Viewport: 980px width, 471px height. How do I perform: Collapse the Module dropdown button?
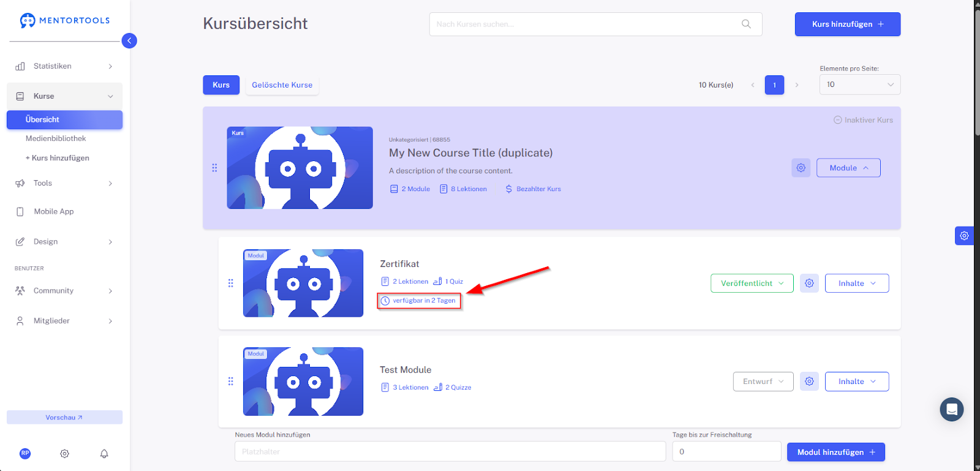pos(848,168)
